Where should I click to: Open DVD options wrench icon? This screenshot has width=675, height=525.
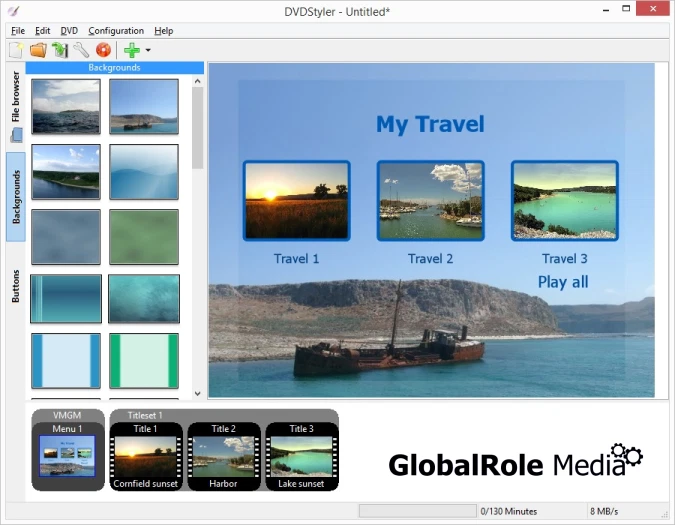pos(81,49)
